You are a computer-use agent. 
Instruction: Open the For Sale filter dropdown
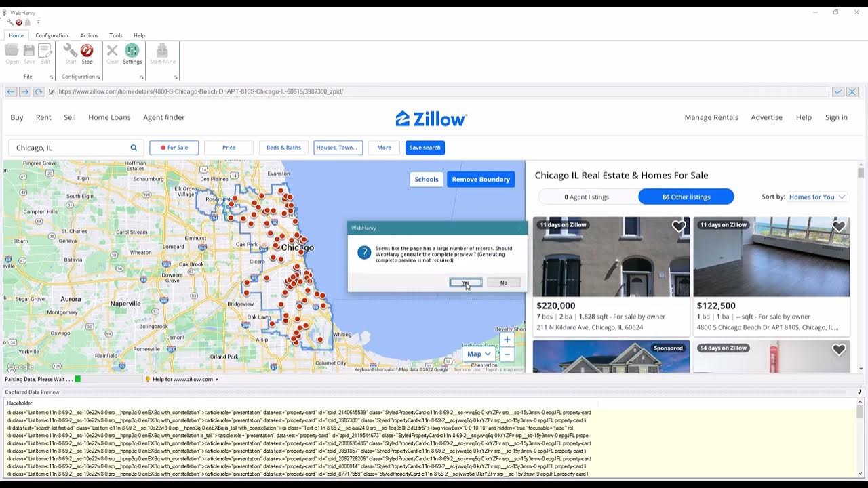tap(174, 148)
